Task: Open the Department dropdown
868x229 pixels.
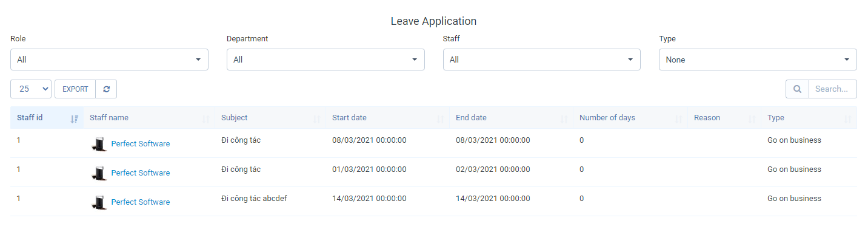Action: pyautogui.click(x=326, y=60)
